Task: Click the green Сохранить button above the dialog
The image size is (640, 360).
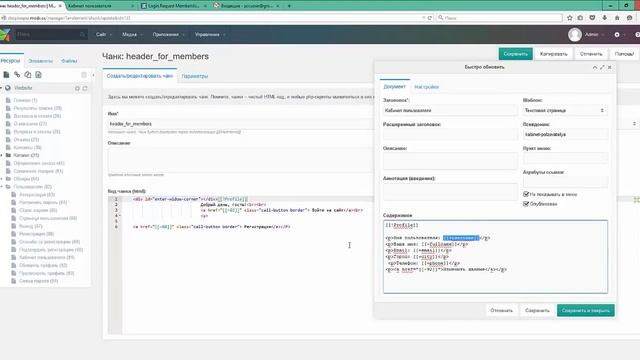Action: [516, 54]
